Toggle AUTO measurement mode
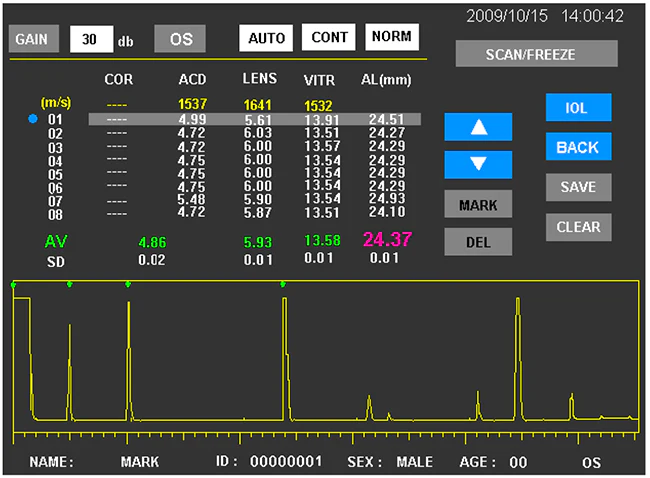This screenshot has height=478, width=650. (266, 38)
